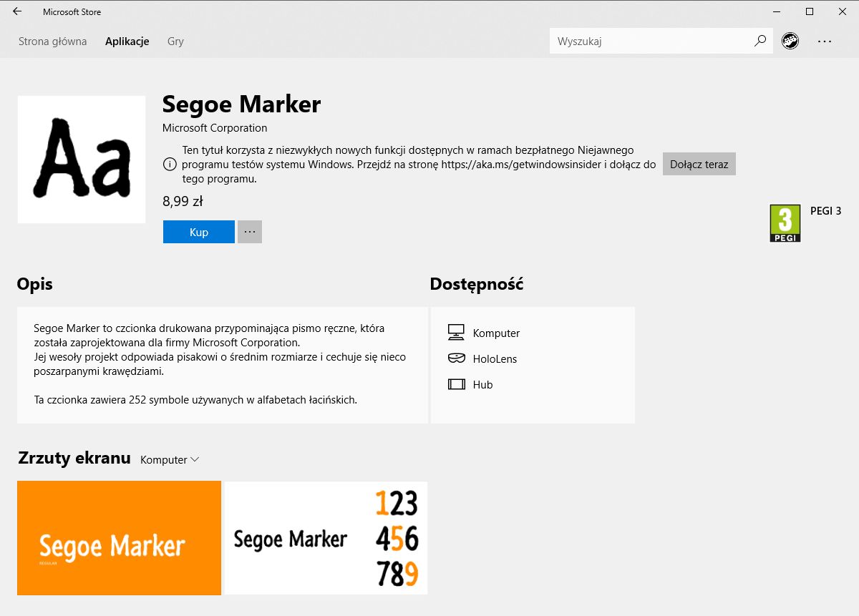Maximize the Microsoft Store window

(810, 11)
